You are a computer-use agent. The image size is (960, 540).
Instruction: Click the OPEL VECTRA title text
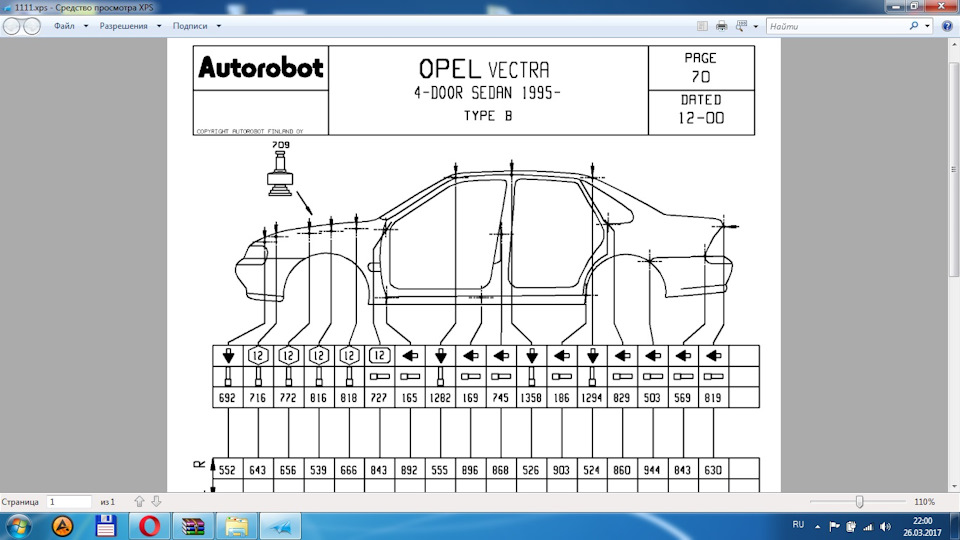point(484,69)
